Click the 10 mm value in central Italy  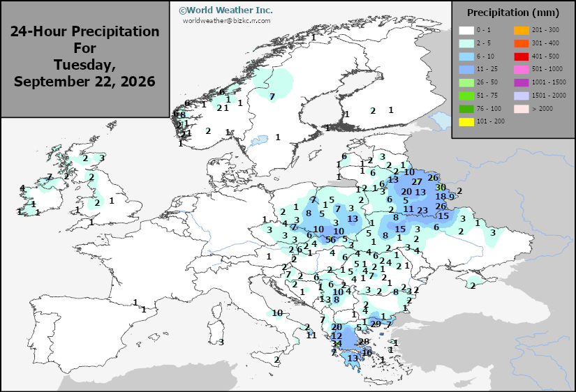(277, 313)
